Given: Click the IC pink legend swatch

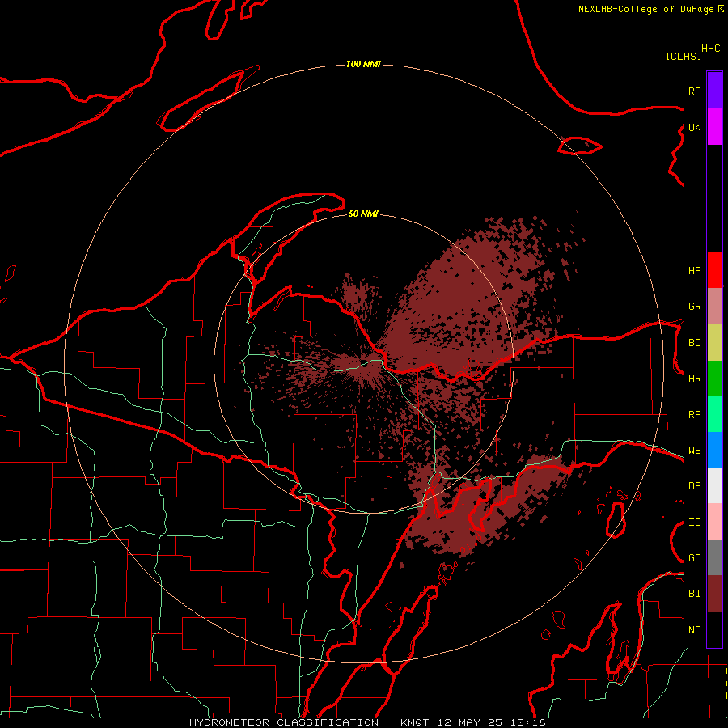Looking at the screenshot, I should pyautogui.click(x=714, y=522).
